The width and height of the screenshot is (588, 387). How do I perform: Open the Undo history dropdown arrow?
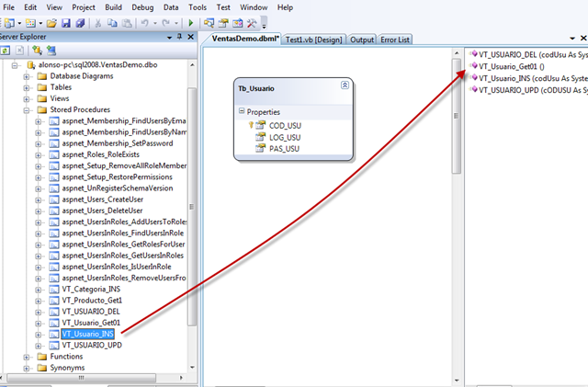[x=155, y=24]
